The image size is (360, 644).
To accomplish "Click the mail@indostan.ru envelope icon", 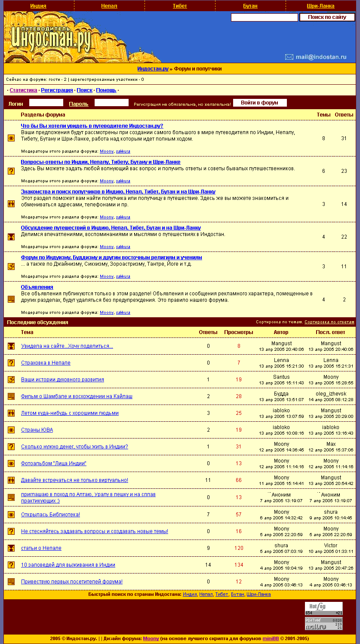I will coord(289,57).
